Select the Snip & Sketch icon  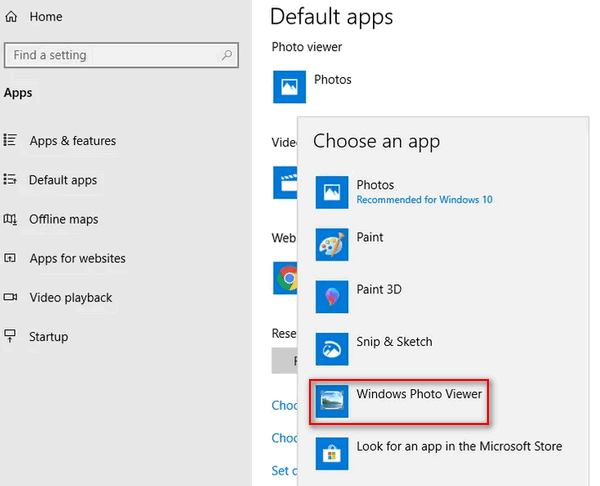point(332,348)
